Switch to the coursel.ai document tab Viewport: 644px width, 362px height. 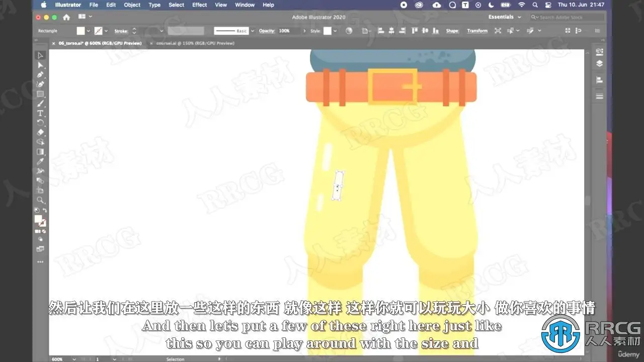click(195, 43)
